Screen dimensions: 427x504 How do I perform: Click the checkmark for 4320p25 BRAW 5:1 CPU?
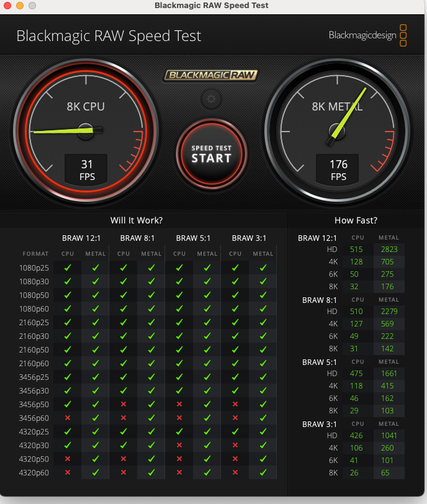[179, 431]
